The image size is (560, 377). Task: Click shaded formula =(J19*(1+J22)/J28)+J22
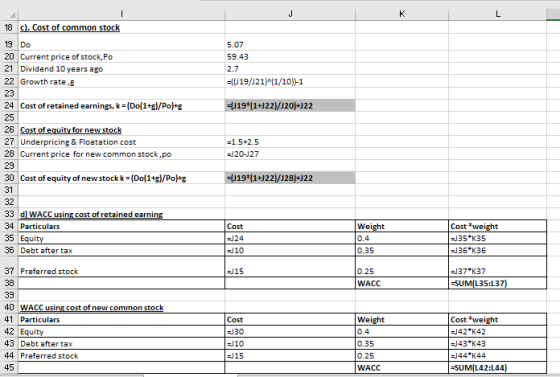coord(290,178)
